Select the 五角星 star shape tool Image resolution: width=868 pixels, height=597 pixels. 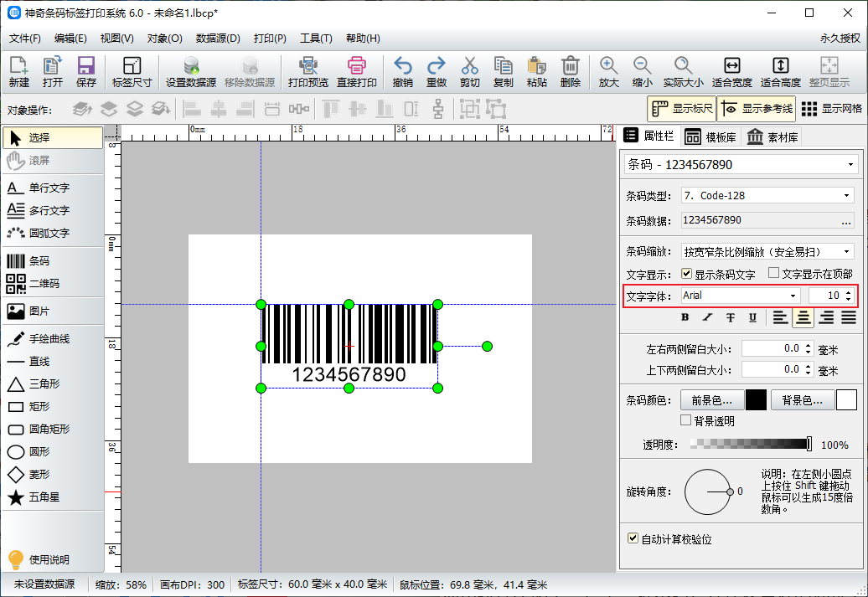53,497
